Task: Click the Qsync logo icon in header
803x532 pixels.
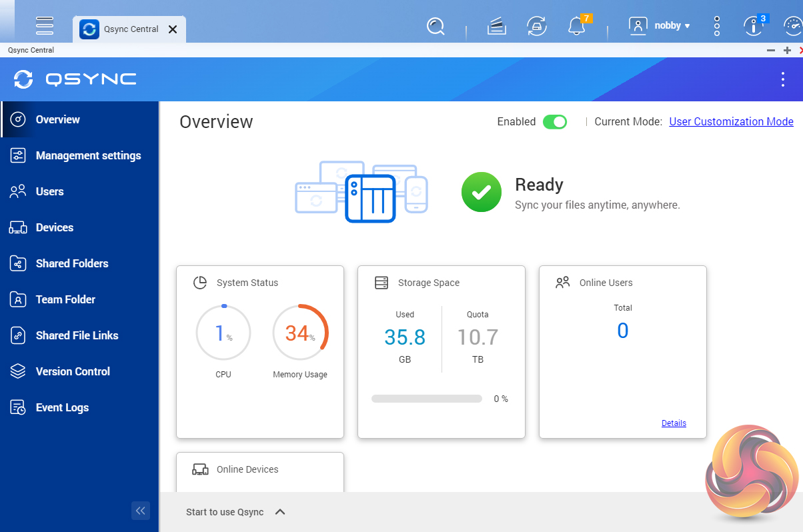Action: point(23,79)
